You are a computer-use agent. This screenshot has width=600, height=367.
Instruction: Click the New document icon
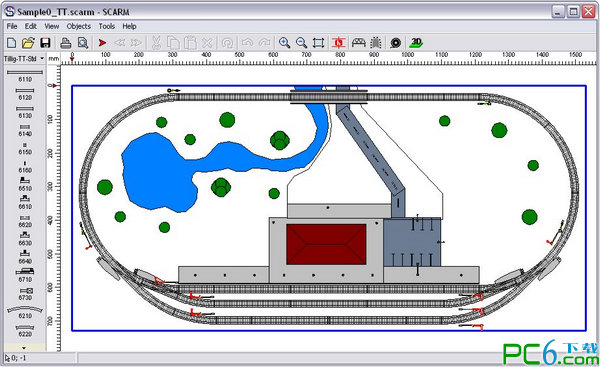click(x=11, y=42)
